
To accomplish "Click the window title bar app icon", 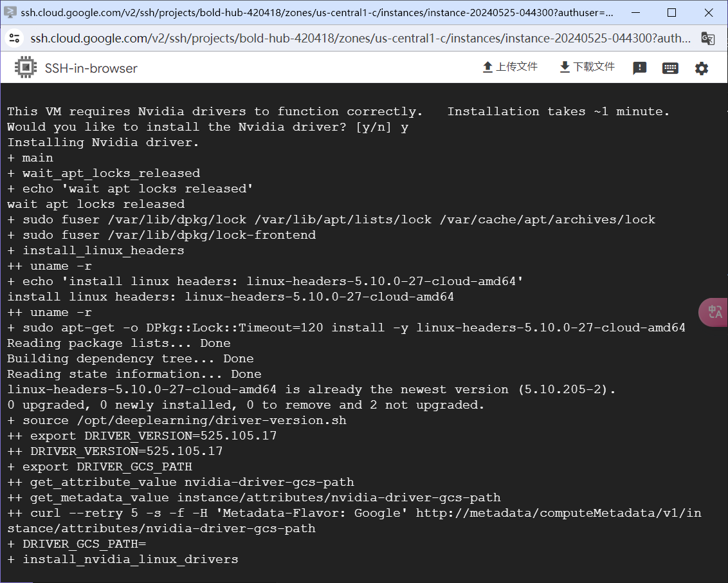I will pos(10,12).
